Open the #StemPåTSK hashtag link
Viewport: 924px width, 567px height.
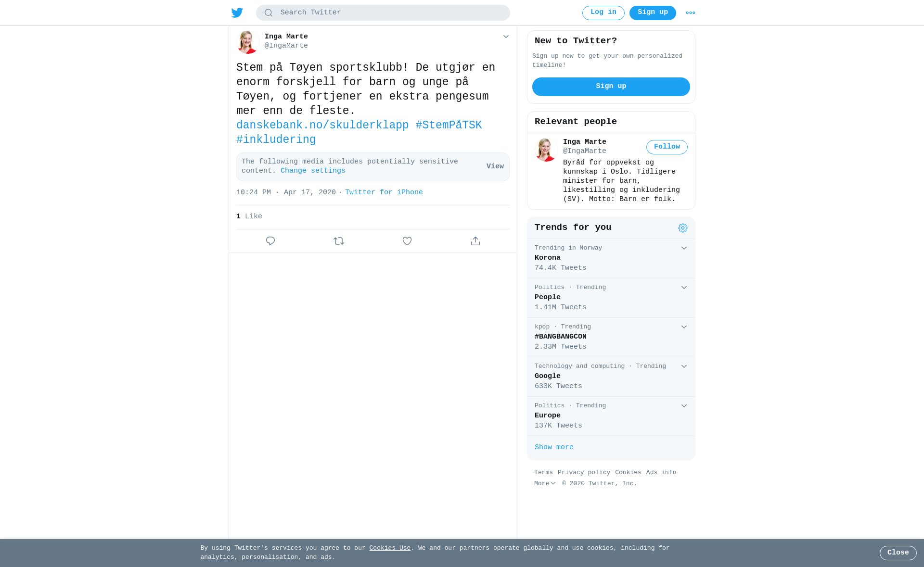449,126
